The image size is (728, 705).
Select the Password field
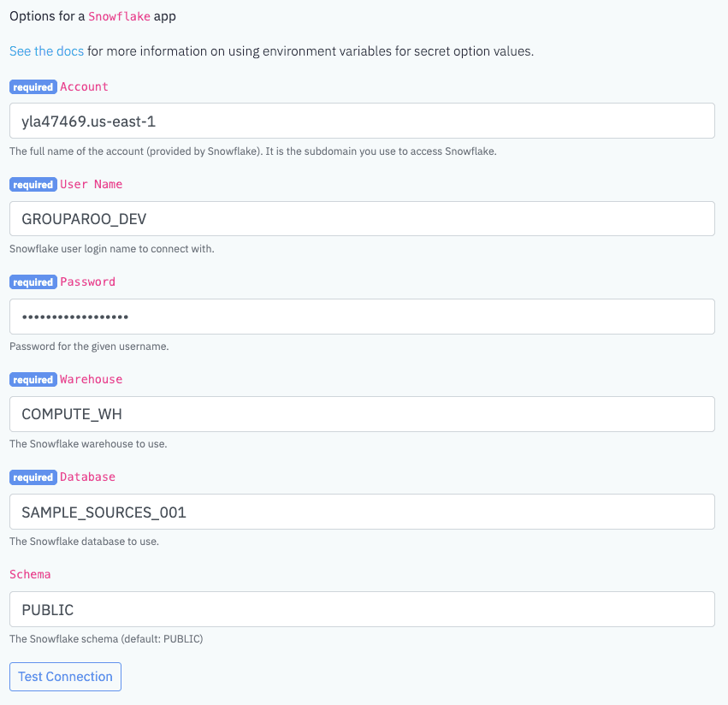[362, 317]
